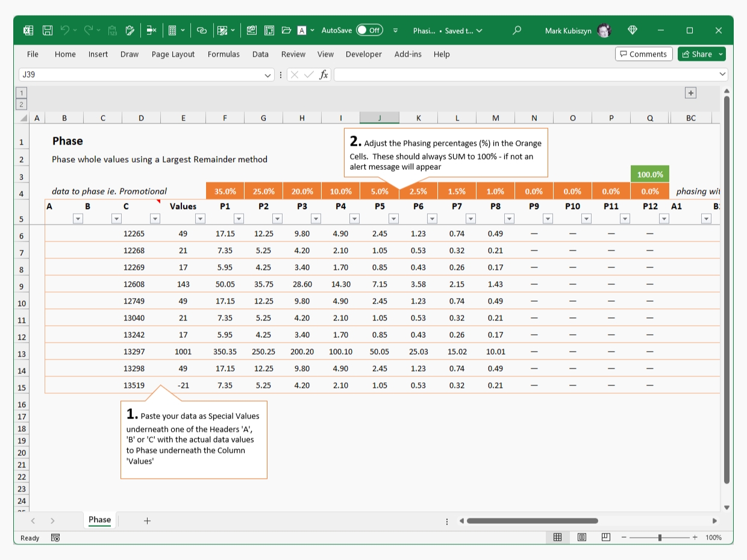Click the Open folder icon in toolbar
This screenshot has width=747, height=560.
click(286, 30)
